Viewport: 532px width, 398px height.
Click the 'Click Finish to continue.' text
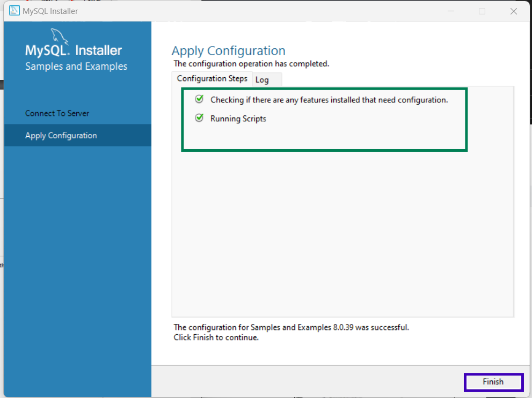click(216, 337)
